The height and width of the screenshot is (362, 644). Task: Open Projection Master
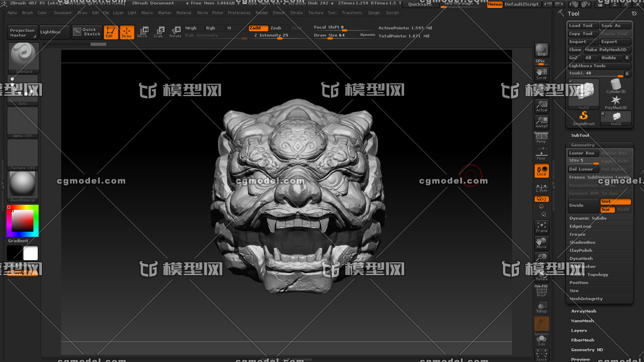click(x=22, y=33)
